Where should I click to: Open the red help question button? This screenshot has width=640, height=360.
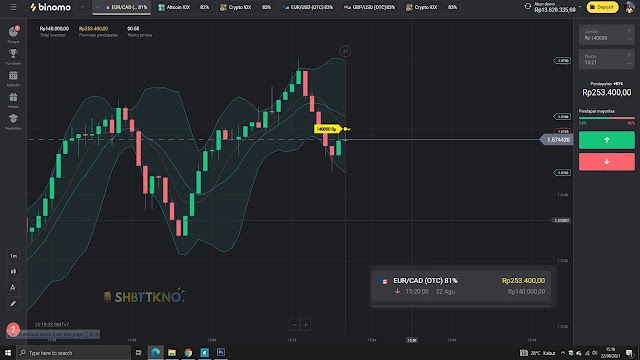13,329
